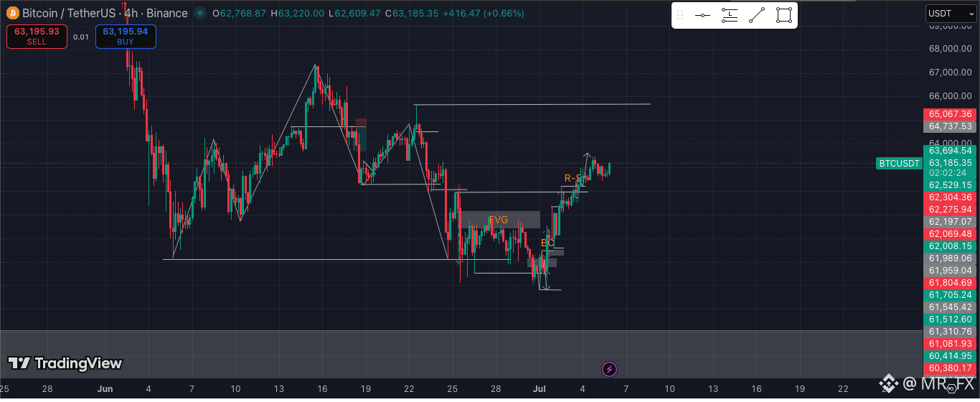The height and width of the screenshot is (402, 980).
Task: Click the 61,081.93 red price label
Action: coord(950,344)
